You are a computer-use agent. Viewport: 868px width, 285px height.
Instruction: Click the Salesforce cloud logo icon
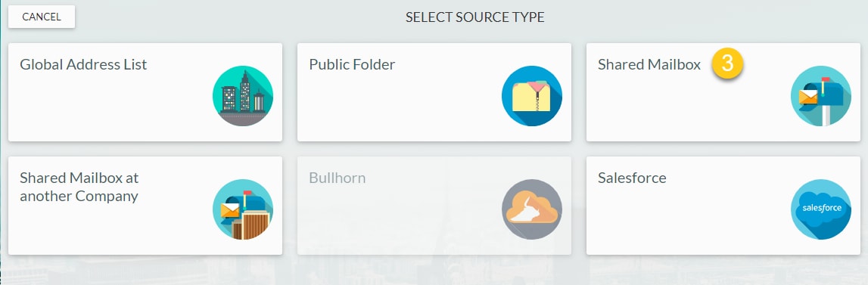tap(821, 209)
